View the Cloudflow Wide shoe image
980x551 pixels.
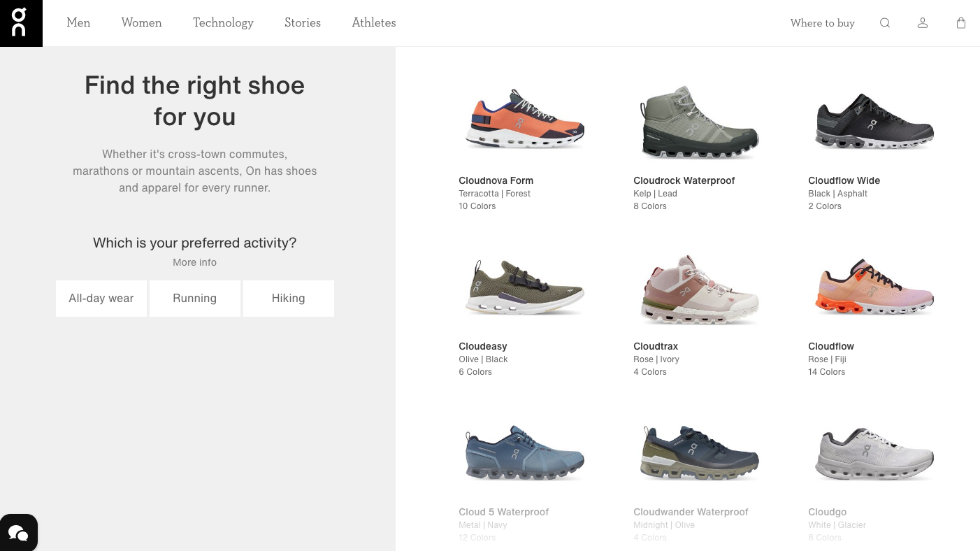[x=874, y=120]
